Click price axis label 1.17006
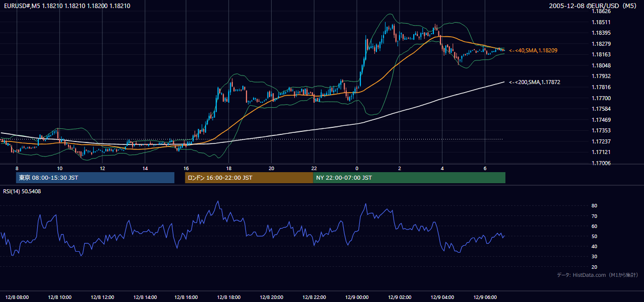Viewport: 644px width, 302px height. [601, 163]
